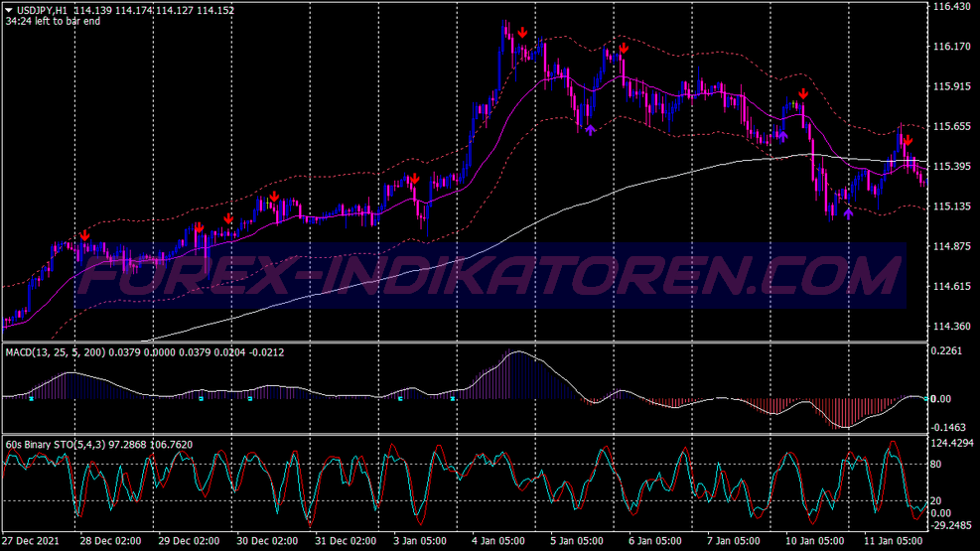Click the 27 Dec 2021 time label
This screenshot has height=551, width=980.
pos(31,541)
